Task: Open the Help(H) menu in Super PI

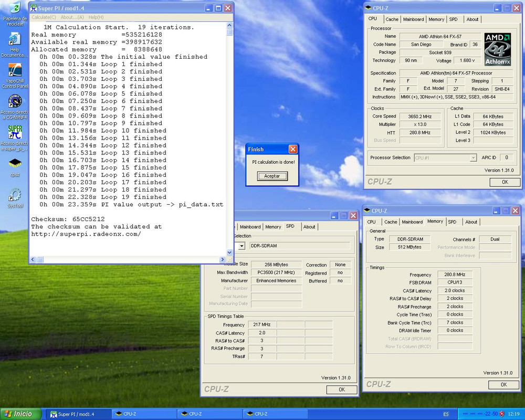Action: [96, 17]
